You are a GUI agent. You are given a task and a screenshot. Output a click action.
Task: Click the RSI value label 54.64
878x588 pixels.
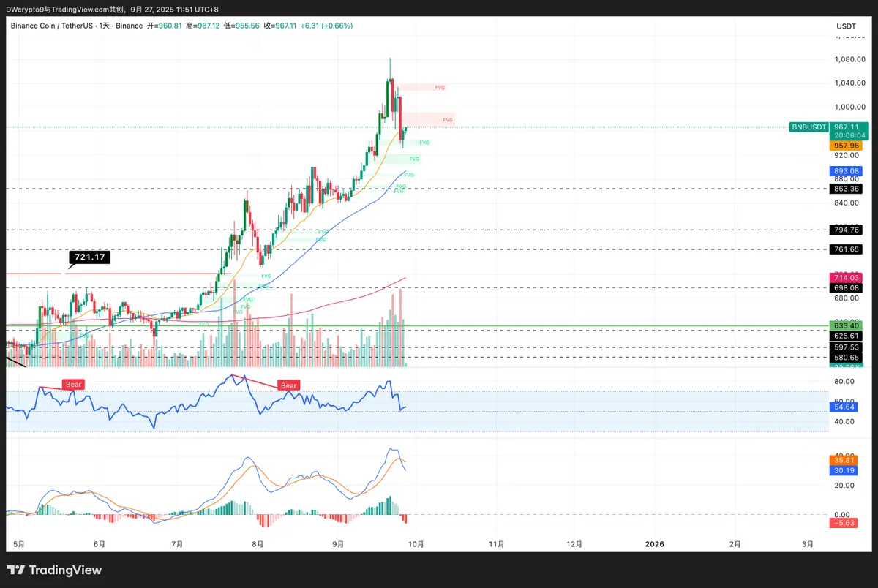pos(844,406)
